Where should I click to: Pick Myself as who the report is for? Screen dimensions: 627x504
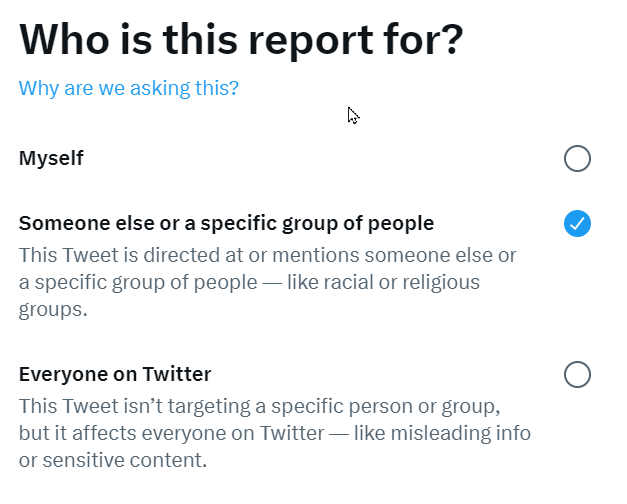[x=577, y=158]
